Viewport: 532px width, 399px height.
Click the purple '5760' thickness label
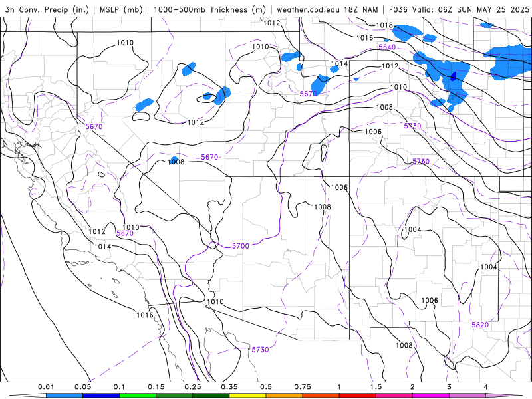pyautogui.click(x=421, y=161)
